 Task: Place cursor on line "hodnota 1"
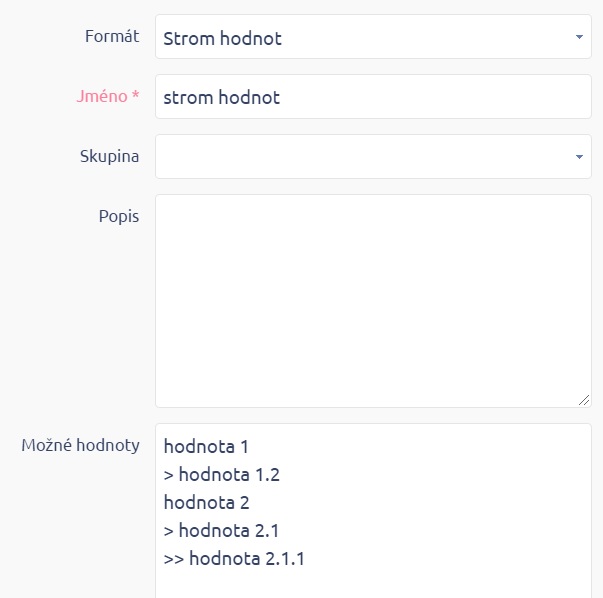[x=204, y=446]
